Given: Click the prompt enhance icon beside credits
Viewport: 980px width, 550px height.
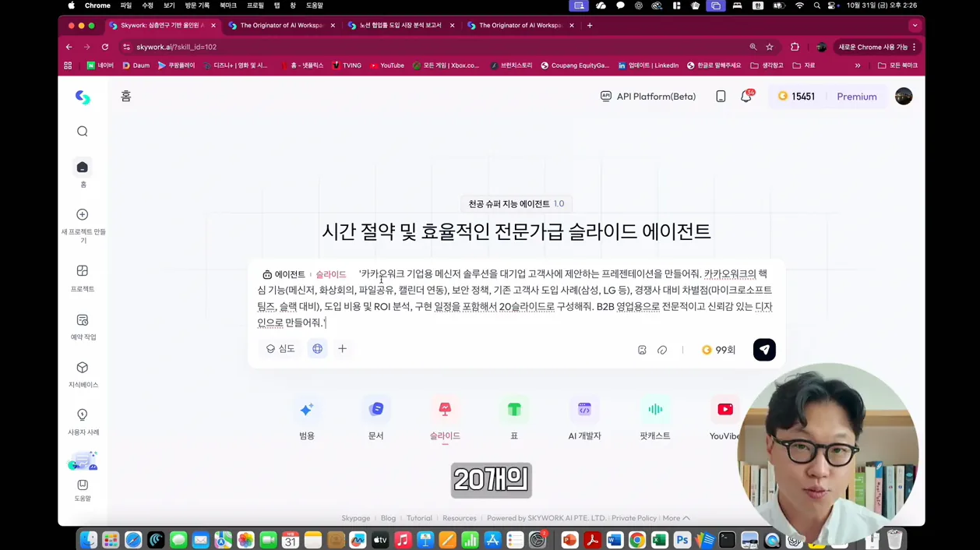Looking at the screenshot, I should coord(662,351).
